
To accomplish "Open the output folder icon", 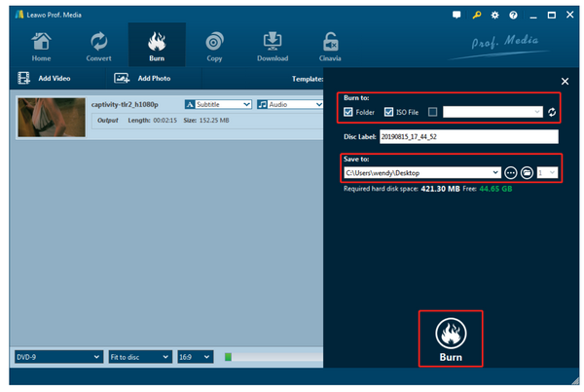I will (x=527, y=173).
